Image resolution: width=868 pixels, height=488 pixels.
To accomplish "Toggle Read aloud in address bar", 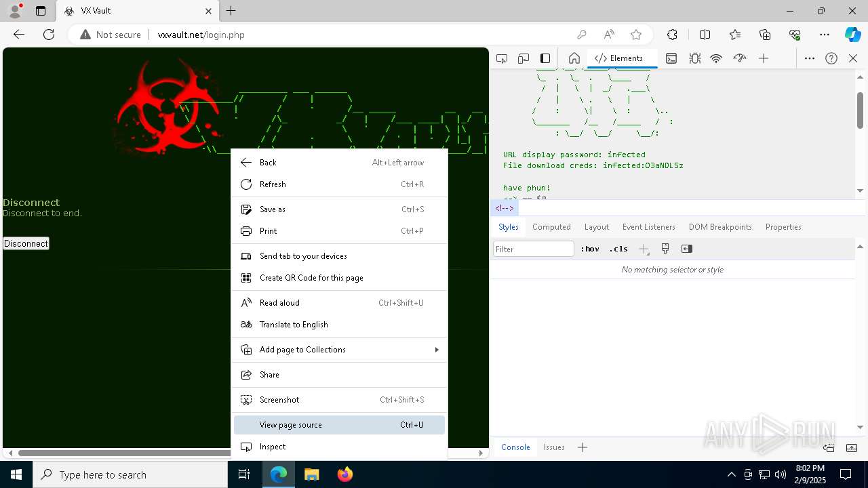I will (609, 35).
